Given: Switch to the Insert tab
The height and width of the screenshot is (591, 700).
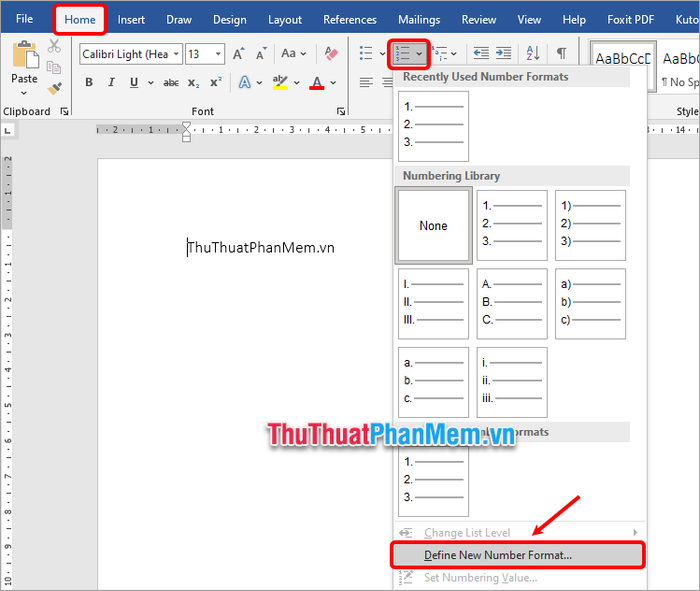Looking at the screenshot, I should (x=131, y=20).
